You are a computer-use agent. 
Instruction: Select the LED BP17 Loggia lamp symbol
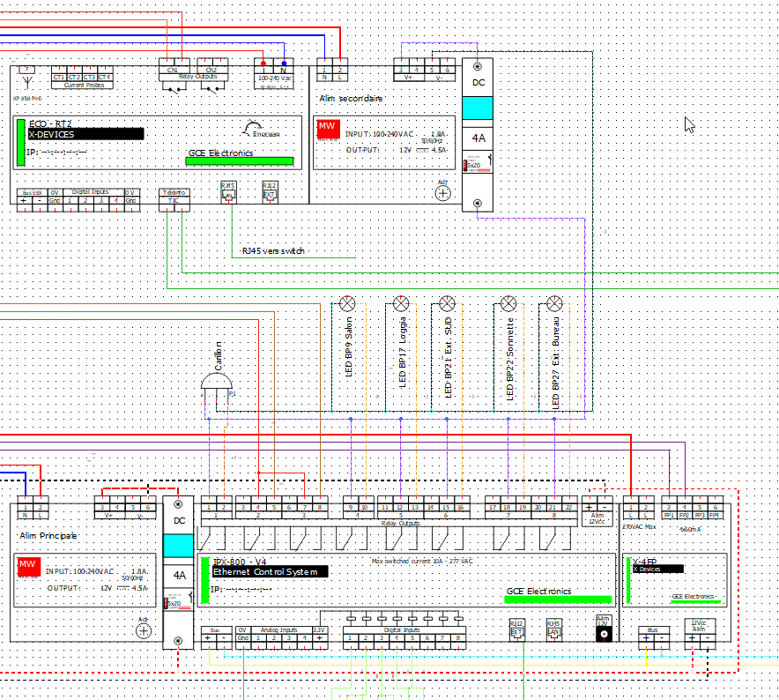(x=401, y=303)
